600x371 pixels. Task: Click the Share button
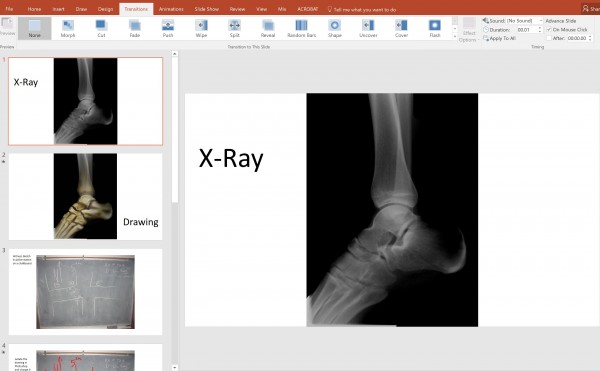[591, 9]
